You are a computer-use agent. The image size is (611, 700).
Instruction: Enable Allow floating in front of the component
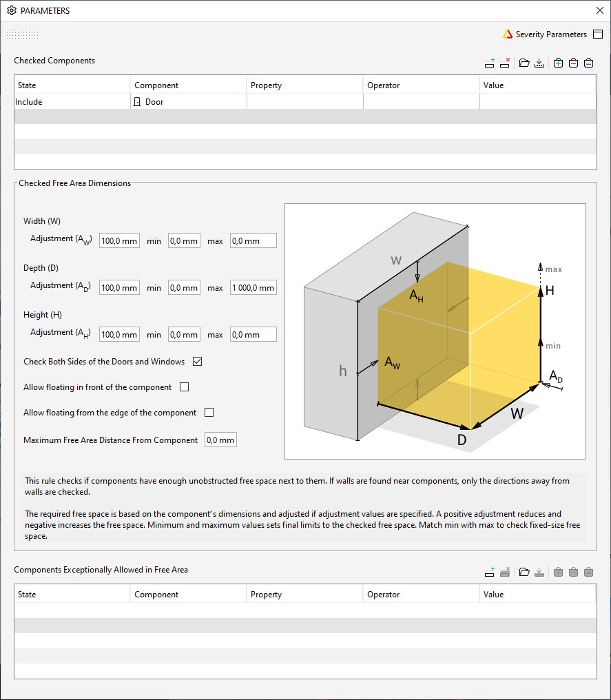(x=184, y=387)
